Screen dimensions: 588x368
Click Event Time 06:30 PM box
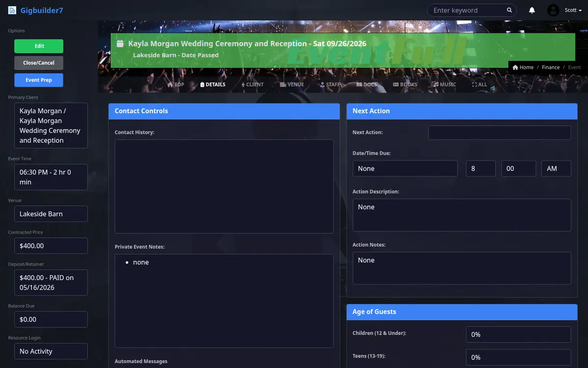pos(51,177)
